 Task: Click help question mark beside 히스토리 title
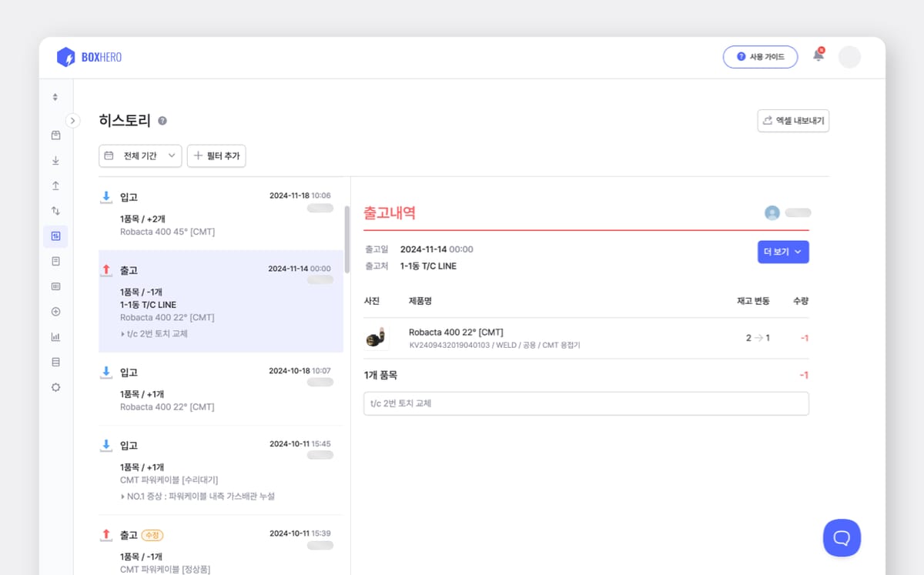162,121
